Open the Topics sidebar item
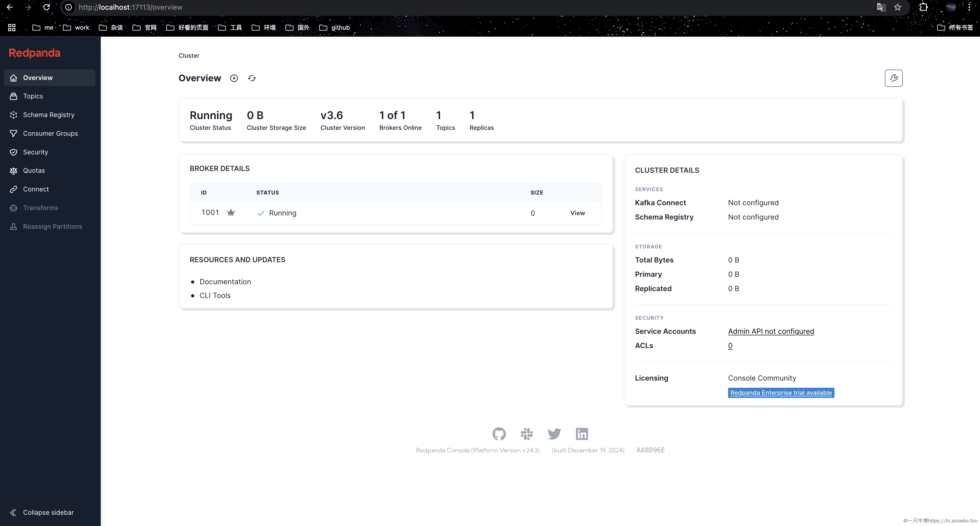 pyautogui.click(x=49, y=96)
